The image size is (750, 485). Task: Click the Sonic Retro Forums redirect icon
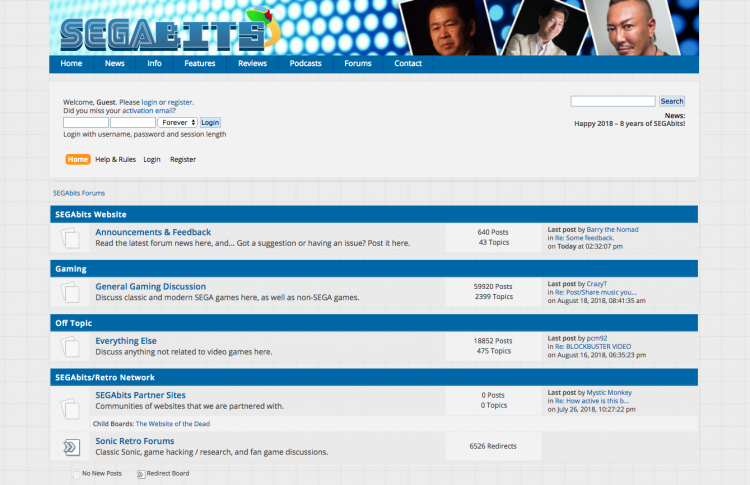70,447
